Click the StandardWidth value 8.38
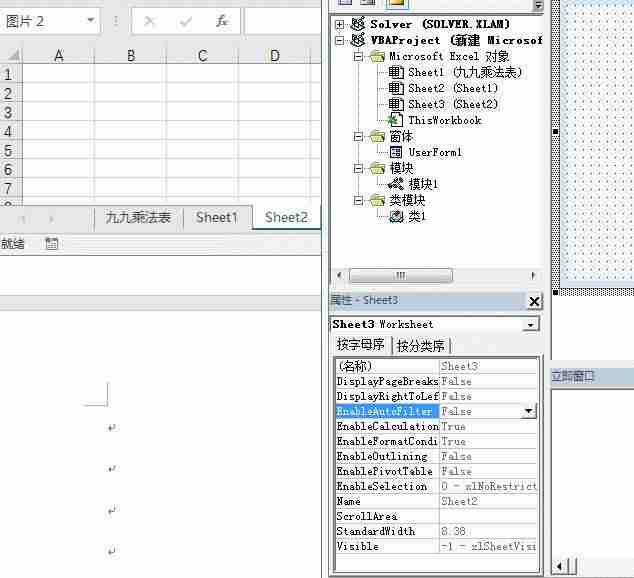This screenshot has height=578, width=634. [488, 531]
